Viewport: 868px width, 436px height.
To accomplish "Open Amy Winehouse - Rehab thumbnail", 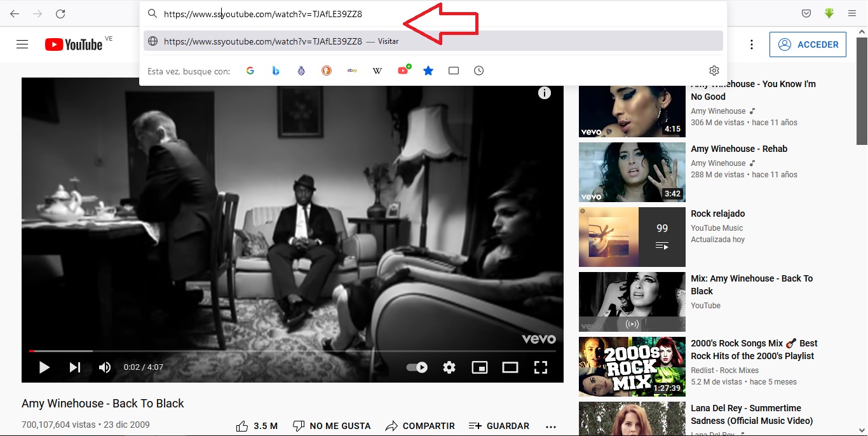I will pos(632,172).
